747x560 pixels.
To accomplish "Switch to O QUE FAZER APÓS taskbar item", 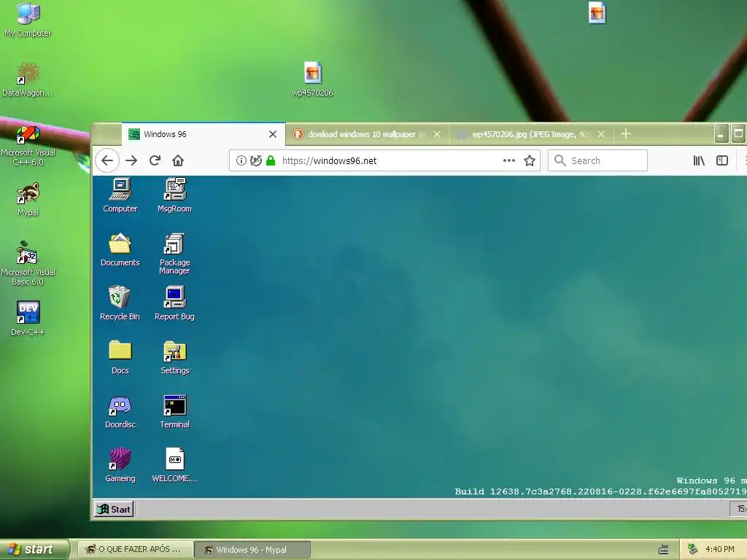I will 135,550.
